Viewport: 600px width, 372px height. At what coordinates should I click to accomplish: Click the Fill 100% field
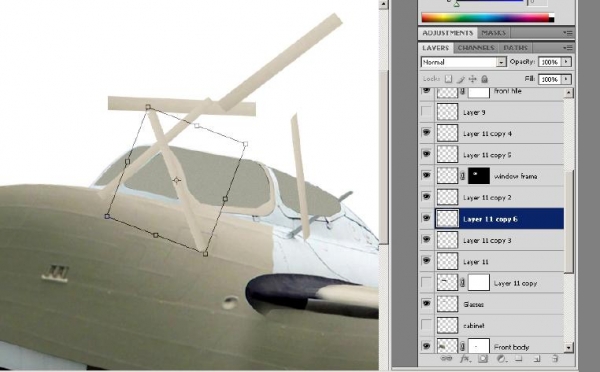550,79
